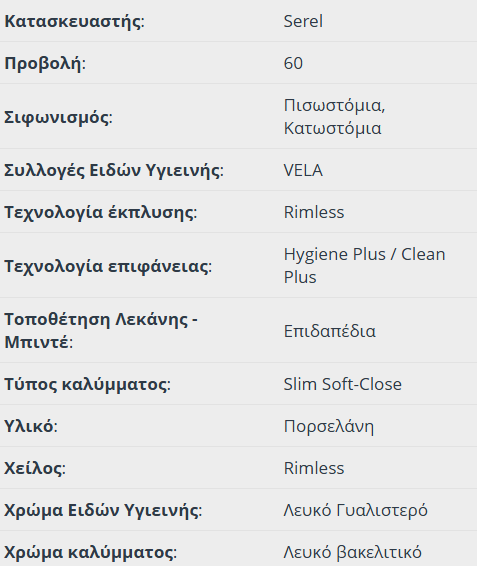Click the Τεχνολογία επιφάνειας label

click(x=108, y=266)
